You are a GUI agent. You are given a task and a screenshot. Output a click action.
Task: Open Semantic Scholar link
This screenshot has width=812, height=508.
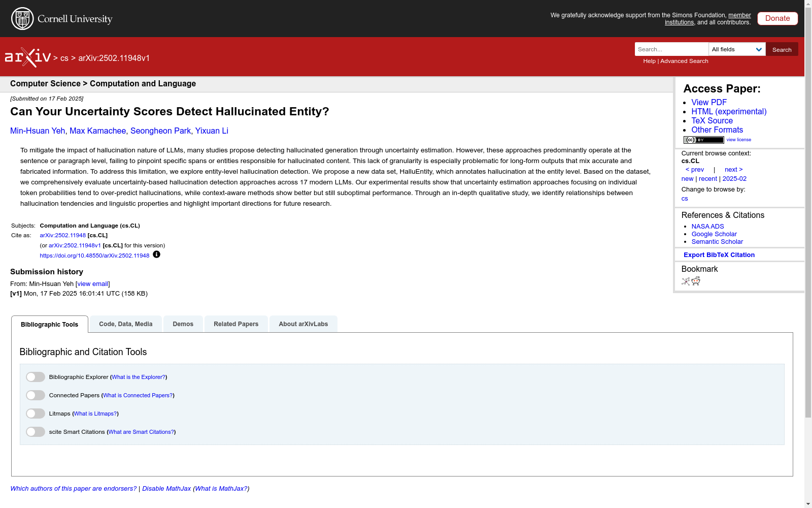click(x=717, y=242)
